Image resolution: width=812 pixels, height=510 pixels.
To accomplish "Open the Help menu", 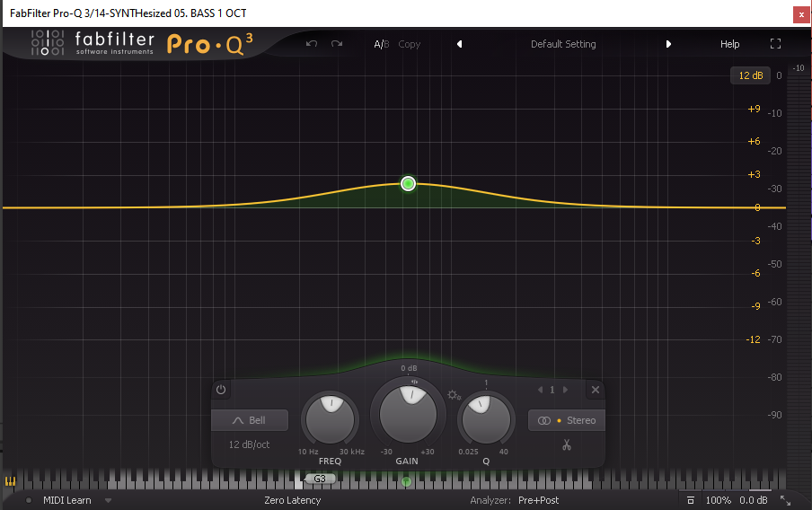I will pos(729,44).
